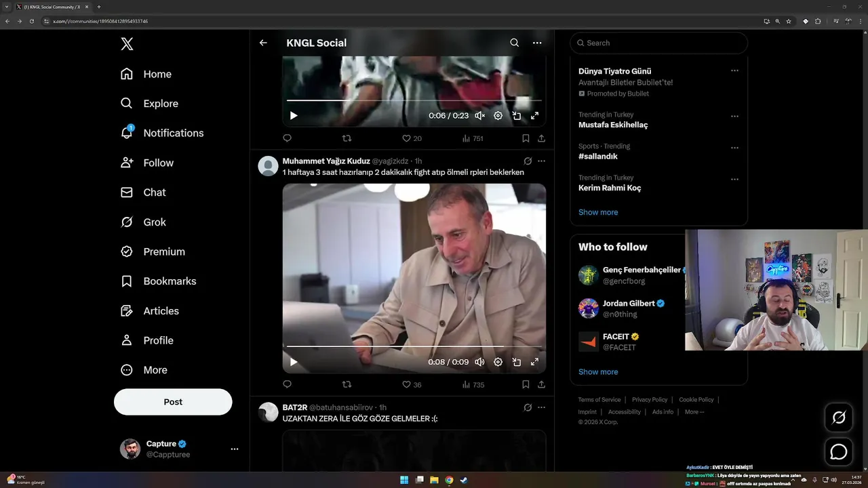The height and width of the screenshot is (488, 868).
Task: Open search in KNGL Social community header
Action: 515,43
